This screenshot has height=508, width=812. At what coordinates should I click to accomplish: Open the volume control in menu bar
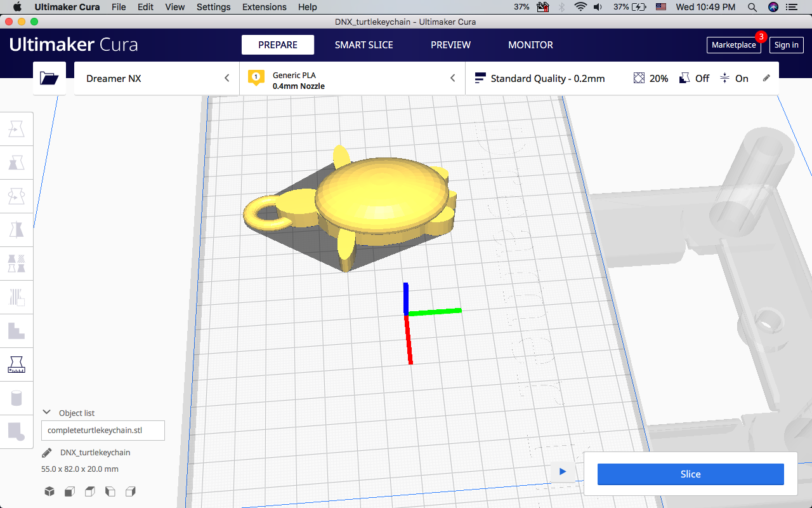tap(598, 7)
